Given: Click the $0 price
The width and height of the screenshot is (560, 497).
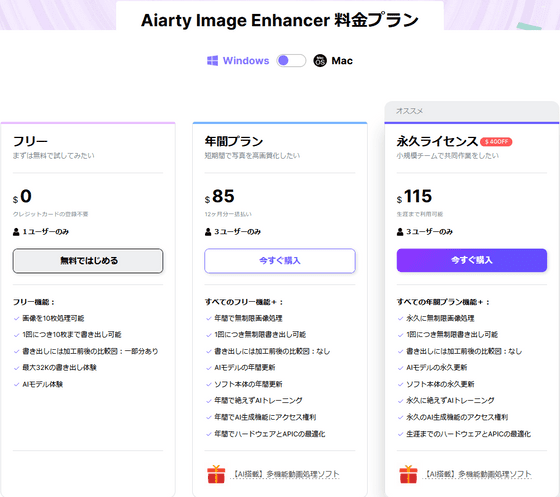Looking at the screenshot, I should (22, 196).
